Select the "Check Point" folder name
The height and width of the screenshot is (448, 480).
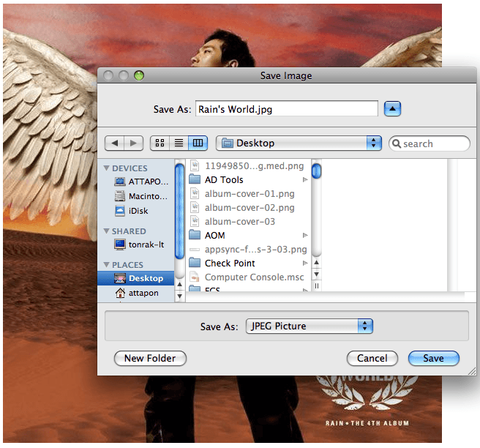tap(230, 263)
